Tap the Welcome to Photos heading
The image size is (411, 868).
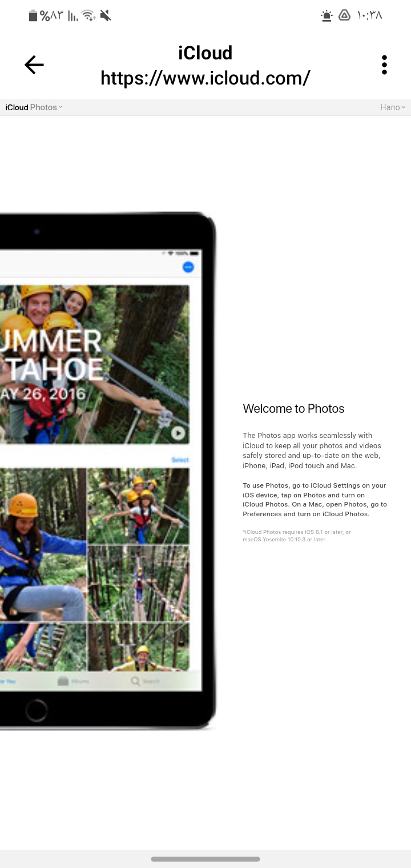coord(293,408)
